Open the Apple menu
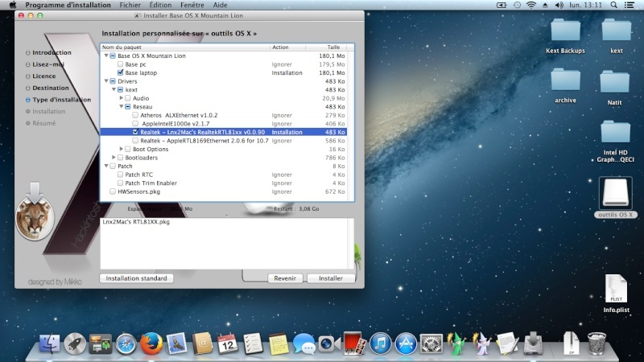This screenshot has height=362, width=644. pyautogui.click(x=13, y=5)
